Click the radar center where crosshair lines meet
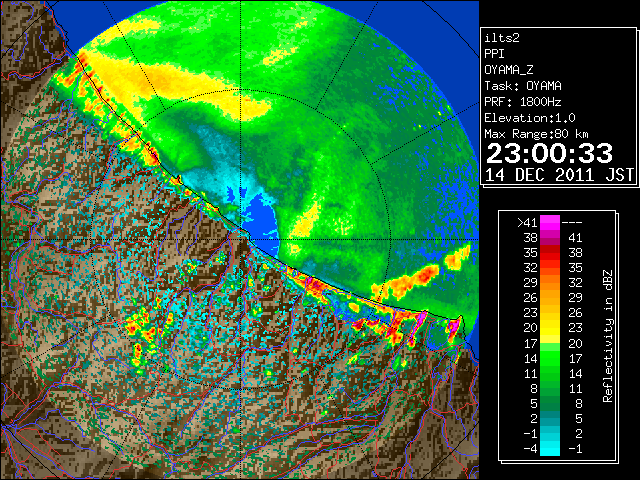 tap(241, 239)
